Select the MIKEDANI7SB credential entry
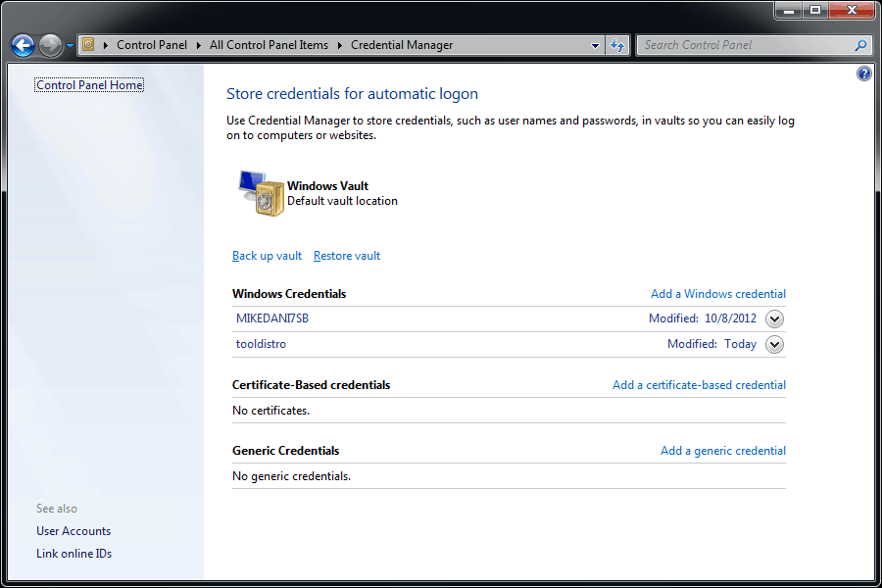 (x=272, y=318)
